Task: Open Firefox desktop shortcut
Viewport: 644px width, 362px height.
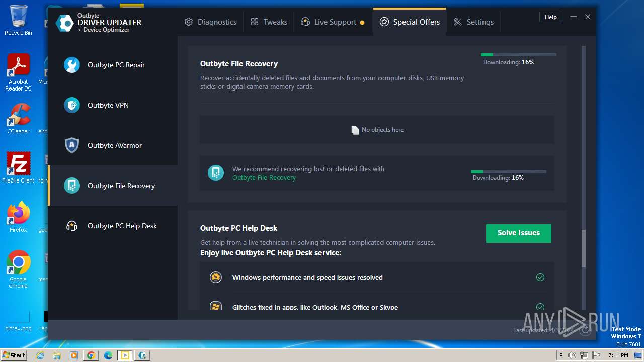Action: tap(18, 217)
